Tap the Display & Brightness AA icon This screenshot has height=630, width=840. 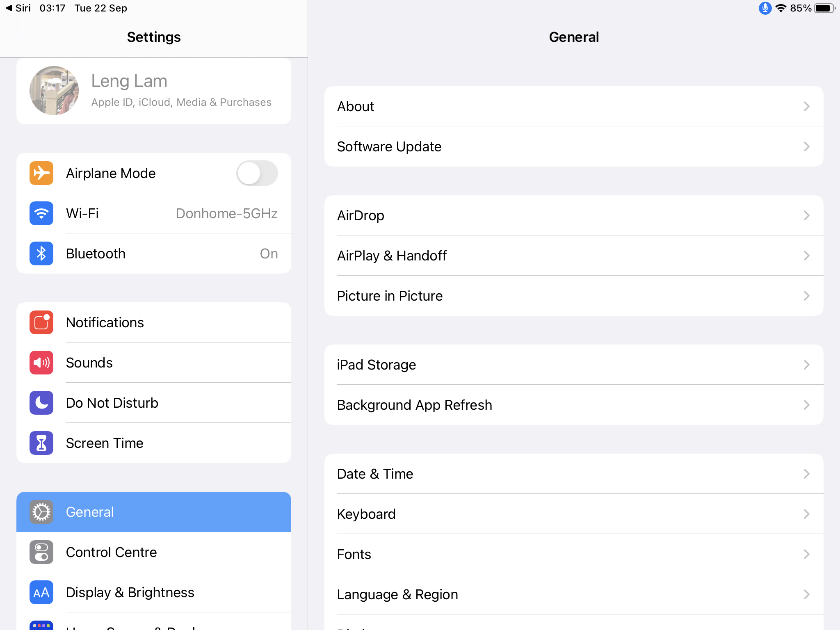[x=41, y=592]
